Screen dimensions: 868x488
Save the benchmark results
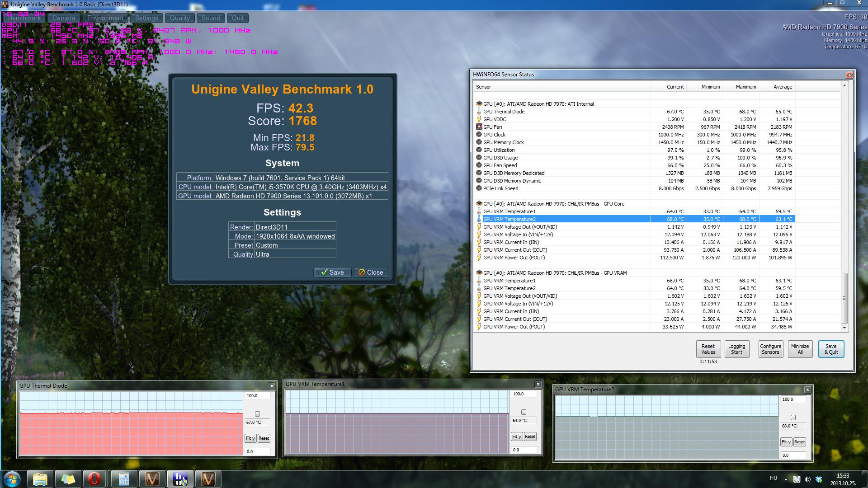pyautogui.click(x=332, y=272)
